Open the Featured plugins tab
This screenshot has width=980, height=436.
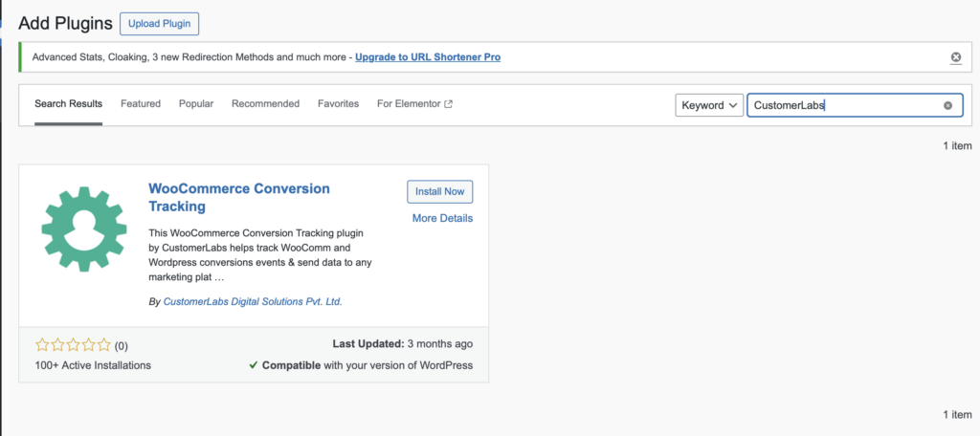(x=141, y=104)
